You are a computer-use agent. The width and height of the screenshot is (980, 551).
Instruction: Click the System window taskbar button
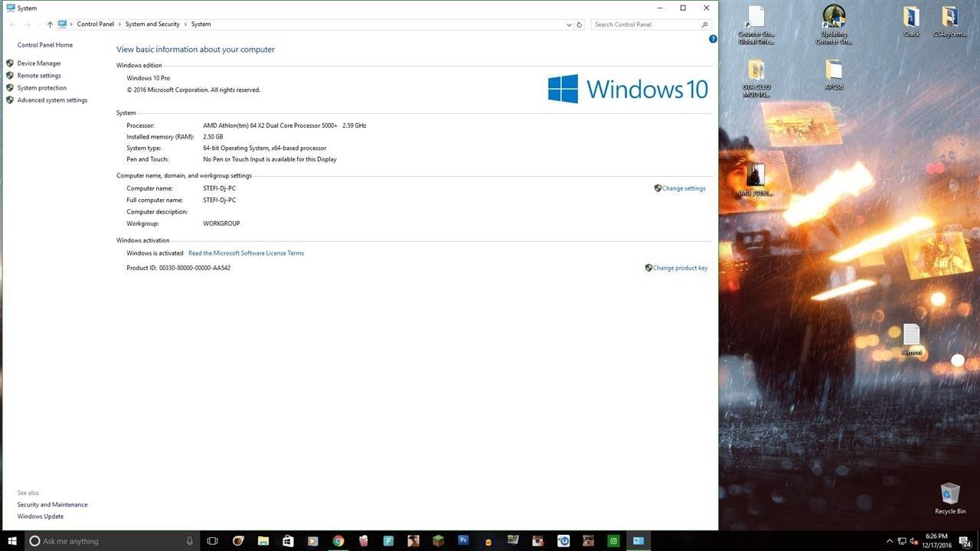pyautogui.click(x=638, y=541)
